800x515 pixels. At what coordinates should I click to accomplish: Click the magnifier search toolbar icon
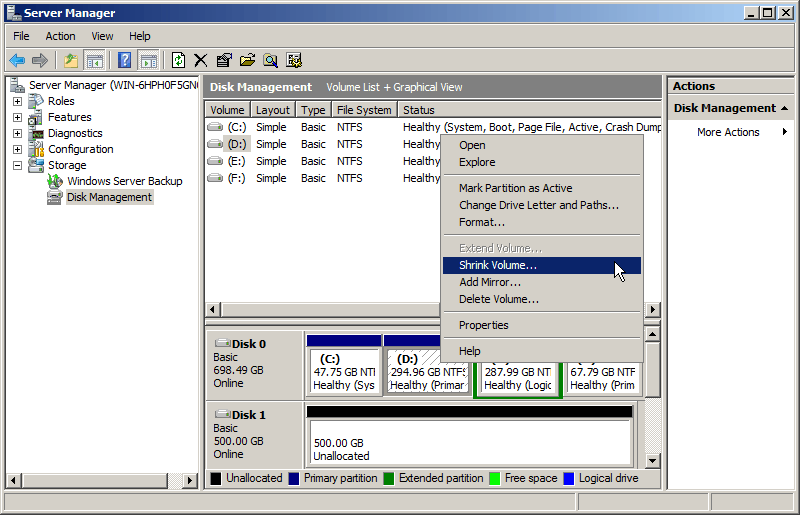tap(270, 60)
